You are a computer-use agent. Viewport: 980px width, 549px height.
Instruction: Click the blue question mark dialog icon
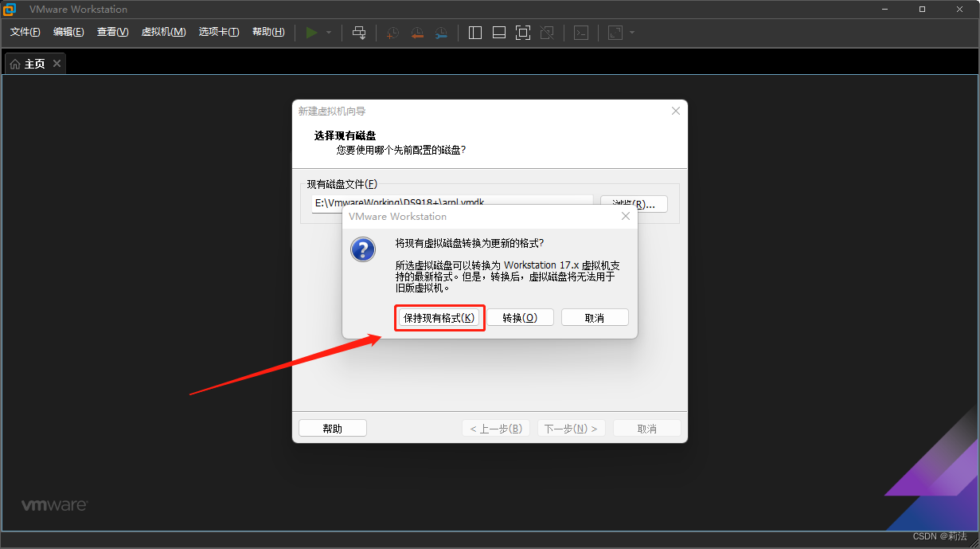(x=363, y=249)
